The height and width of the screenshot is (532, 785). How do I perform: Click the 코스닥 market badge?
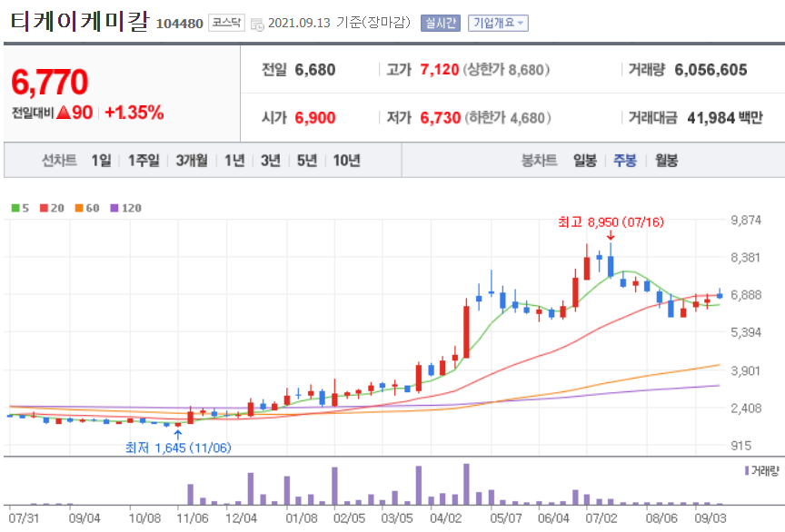[225, 24]
